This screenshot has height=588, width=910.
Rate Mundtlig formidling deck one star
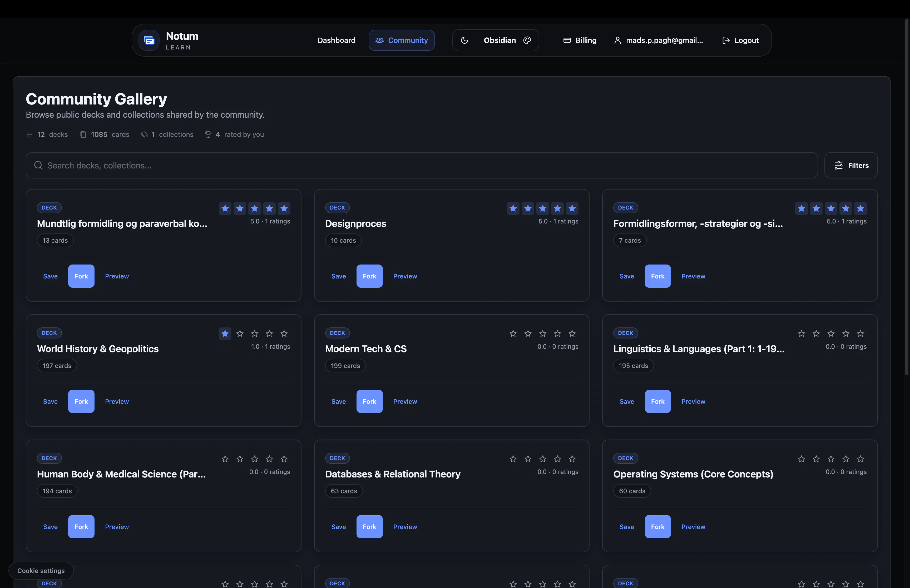coord(225,208)
